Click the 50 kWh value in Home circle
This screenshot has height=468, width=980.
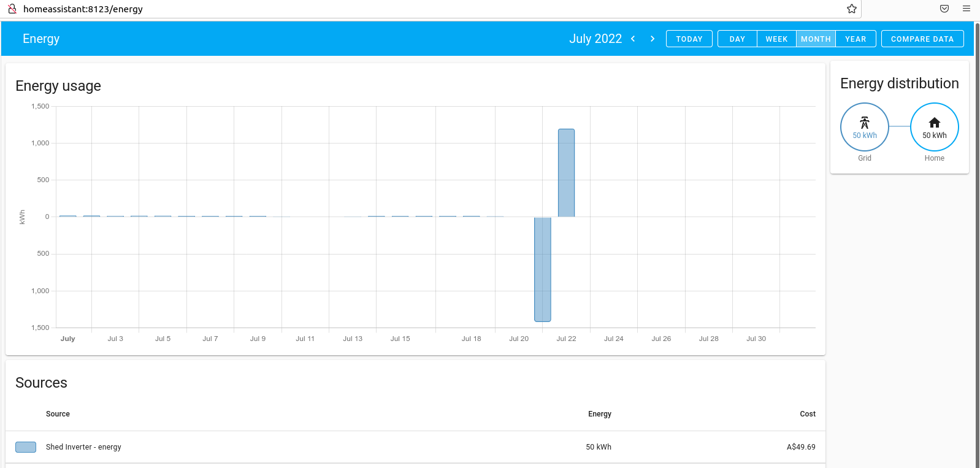pos(935,136)
